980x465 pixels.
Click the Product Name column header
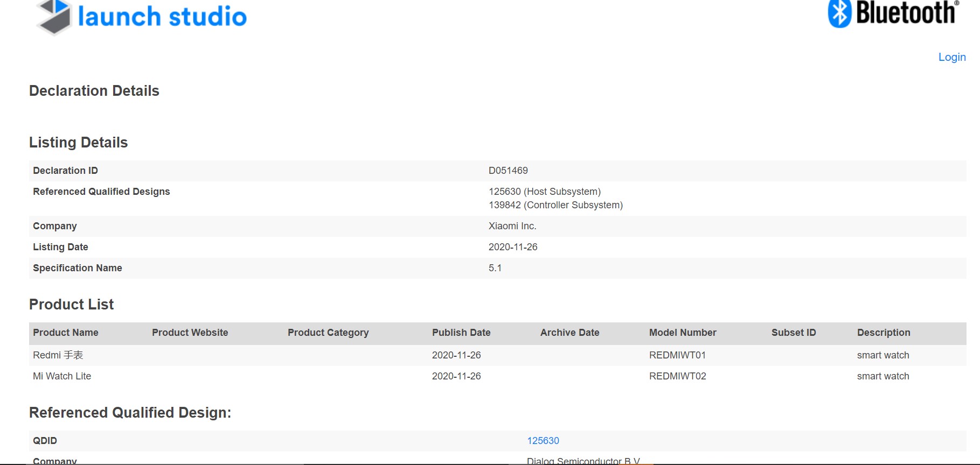coord(66,333)
